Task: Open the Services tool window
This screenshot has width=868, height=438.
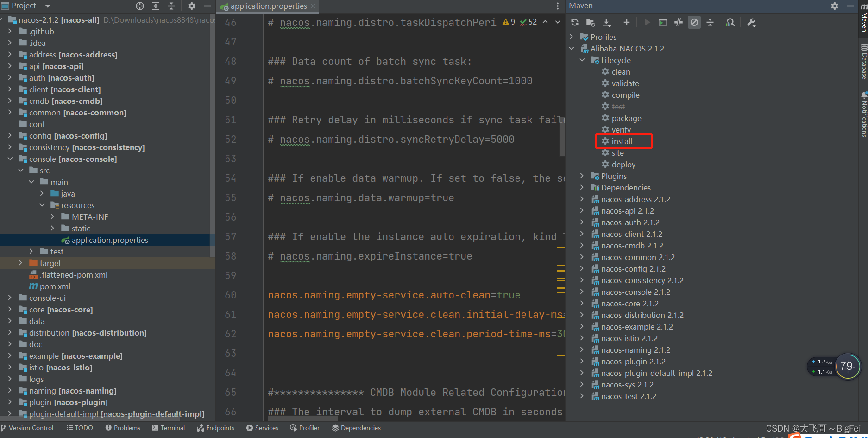Action: [x=262, y=428]
